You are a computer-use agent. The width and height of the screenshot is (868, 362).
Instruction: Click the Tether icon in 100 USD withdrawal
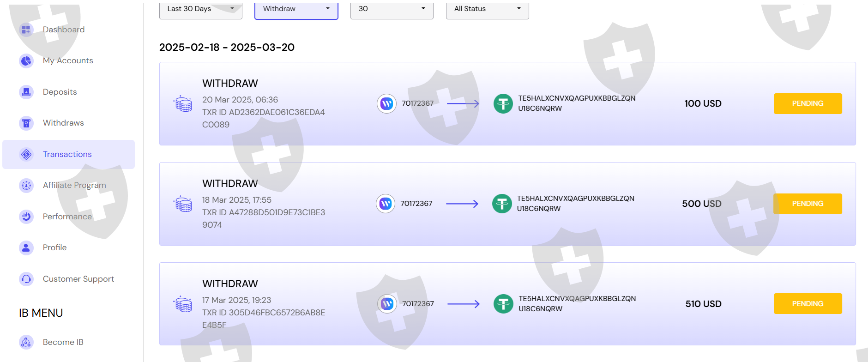click(503, 103)
